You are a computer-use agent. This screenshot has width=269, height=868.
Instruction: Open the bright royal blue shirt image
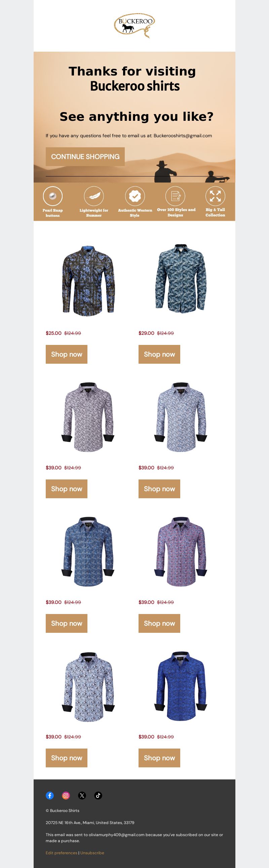pos(181,686)
